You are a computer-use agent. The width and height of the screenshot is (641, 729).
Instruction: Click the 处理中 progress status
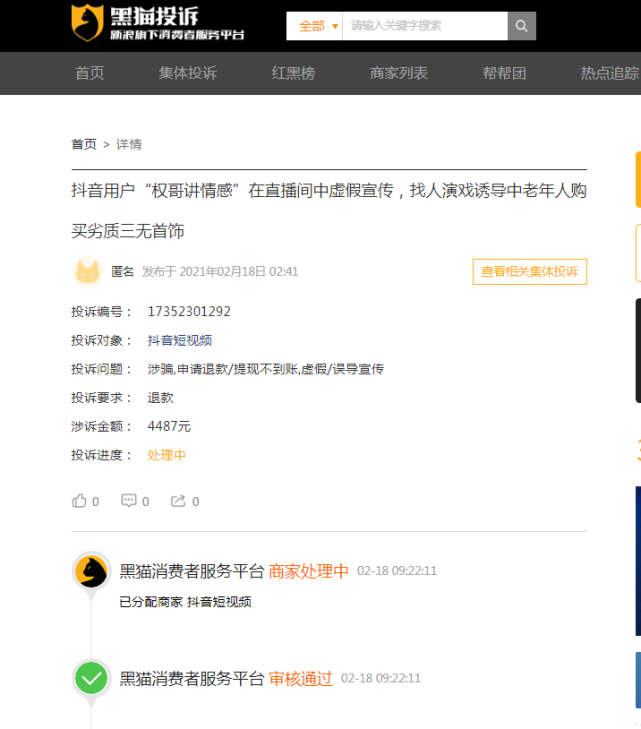166,455
